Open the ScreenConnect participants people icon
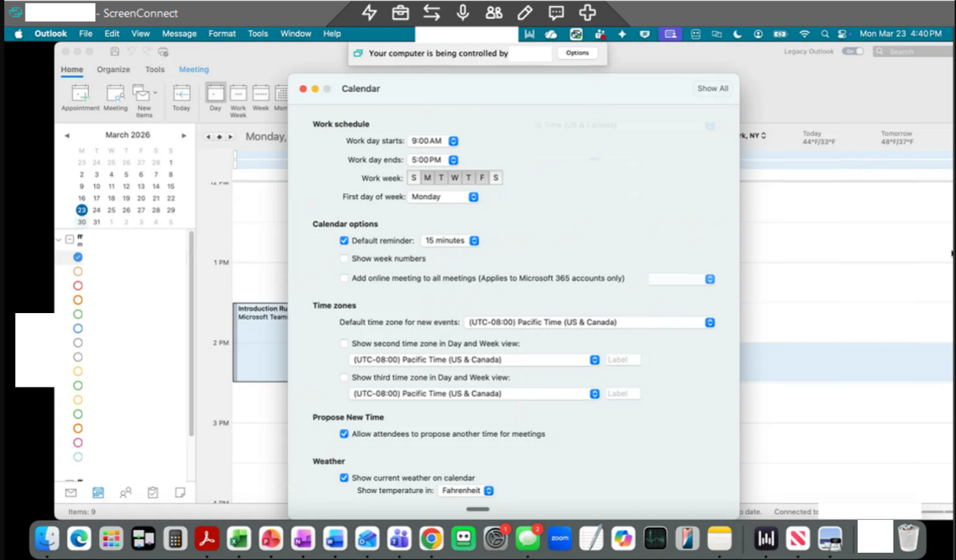This screenshot has height=560, width=956. pos(493,12)
